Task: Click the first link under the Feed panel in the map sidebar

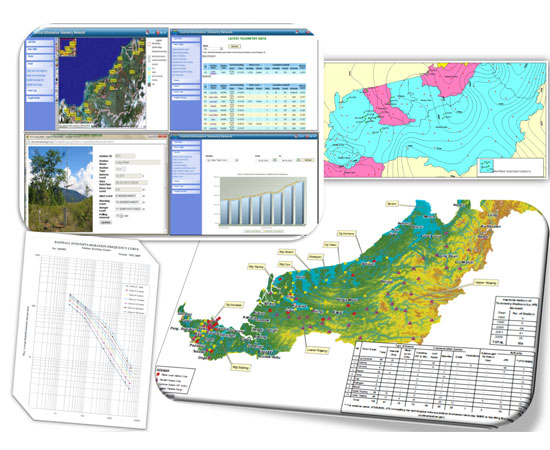Action: (36, 71)
